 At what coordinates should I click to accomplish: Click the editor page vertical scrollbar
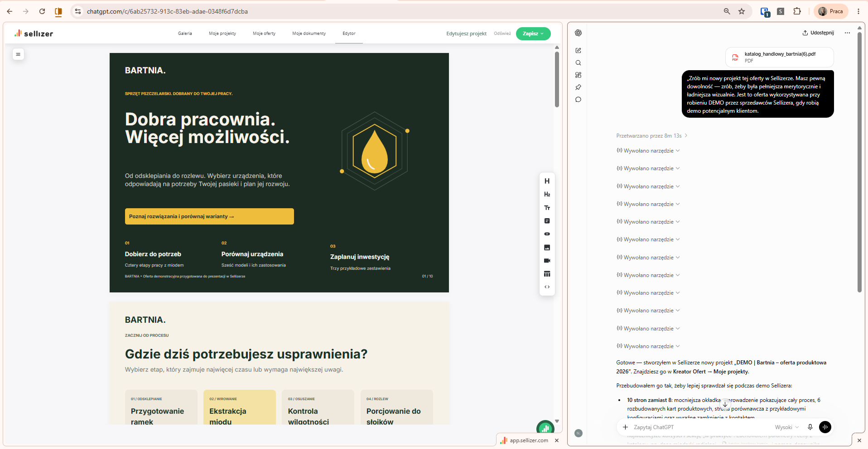(x=557, y=79)
